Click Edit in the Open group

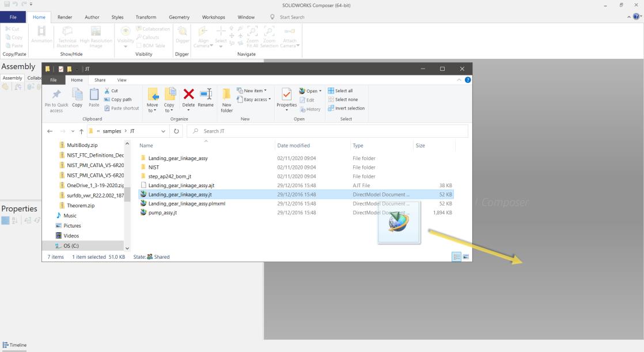307,100
